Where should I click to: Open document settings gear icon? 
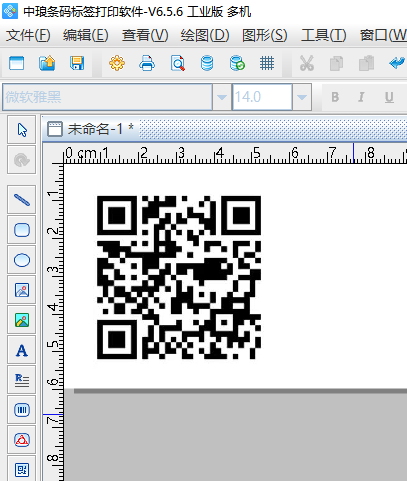coord(117,63)
